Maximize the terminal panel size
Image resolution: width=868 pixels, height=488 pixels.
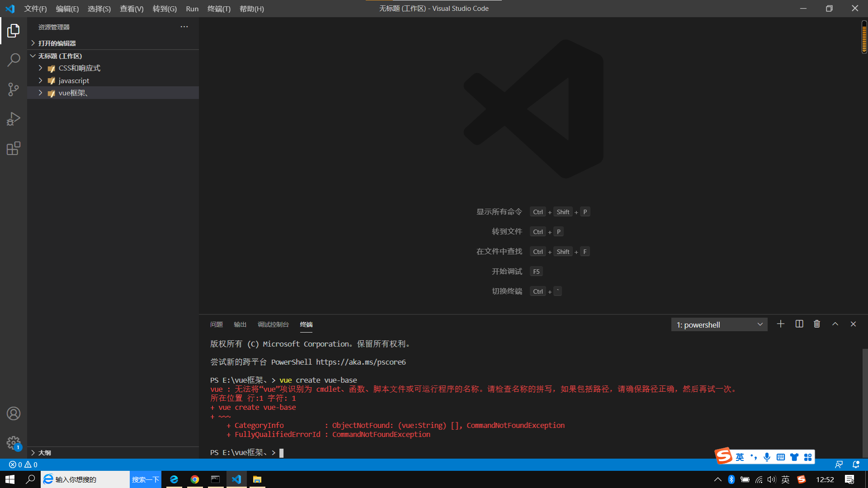[835, 324]
